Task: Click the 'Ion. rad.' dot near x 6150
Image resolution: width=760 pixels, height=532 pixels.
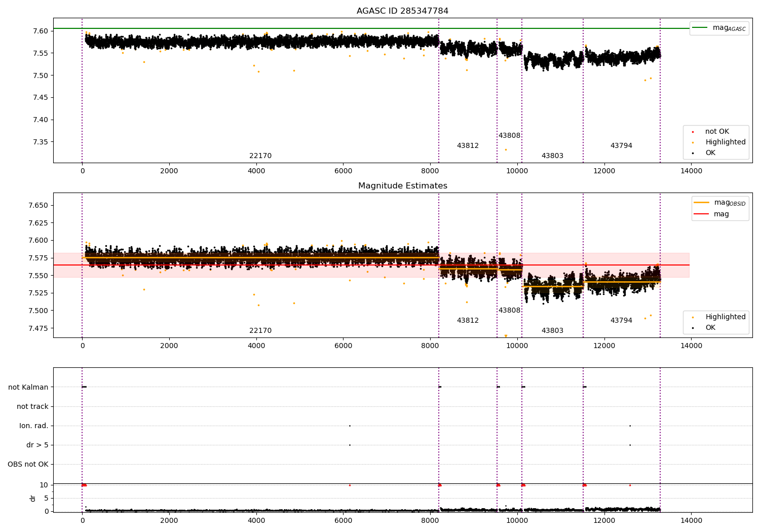Action: click(350, 426)
